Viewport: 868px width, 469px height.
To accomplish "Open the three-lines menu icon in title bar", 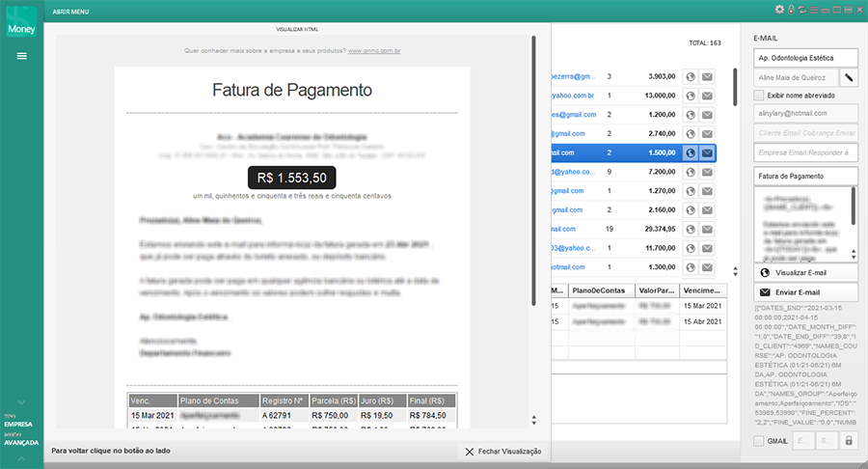I will click(814, 10).
